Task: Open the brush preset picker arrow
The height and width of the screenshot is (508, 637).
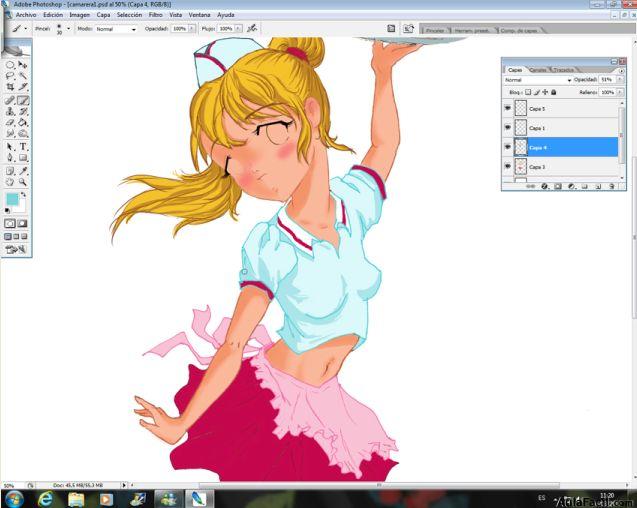Action: [x=68, y=28]
